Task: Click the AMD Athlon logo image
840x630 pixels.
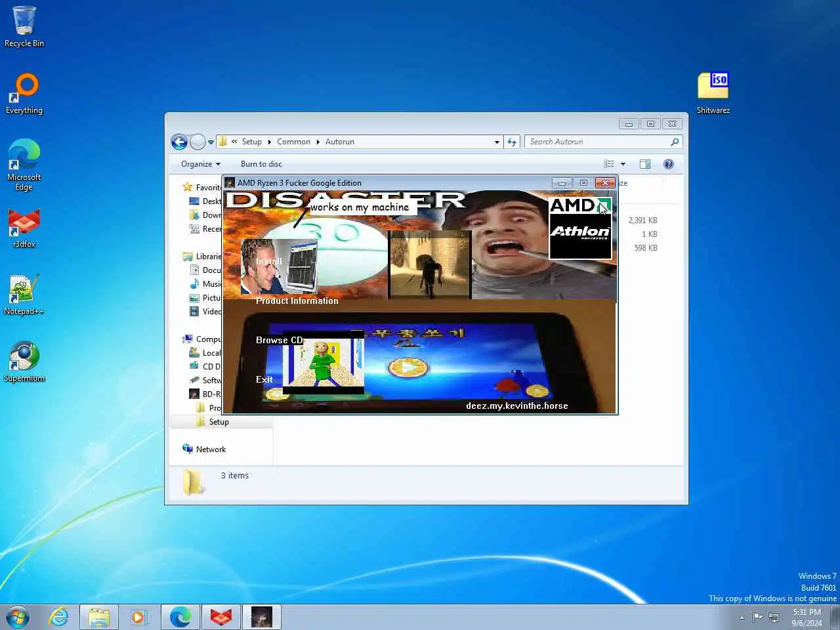Action: point(580,227)
